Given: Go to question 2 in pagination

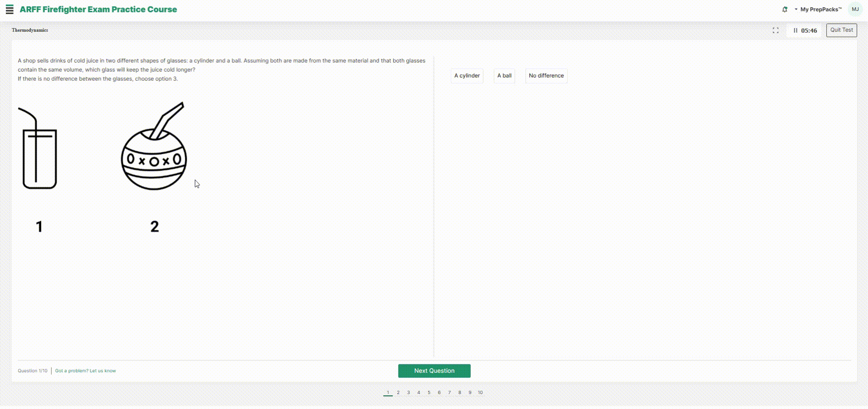Looking at the screenshot, I should pyautogui.click(x=398, y=393).
